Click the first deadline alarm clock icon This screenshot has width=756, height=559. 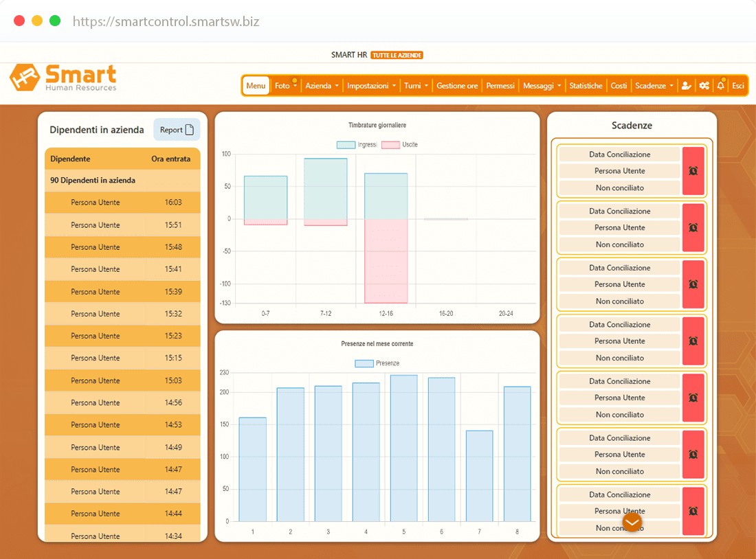click(693, 171)
